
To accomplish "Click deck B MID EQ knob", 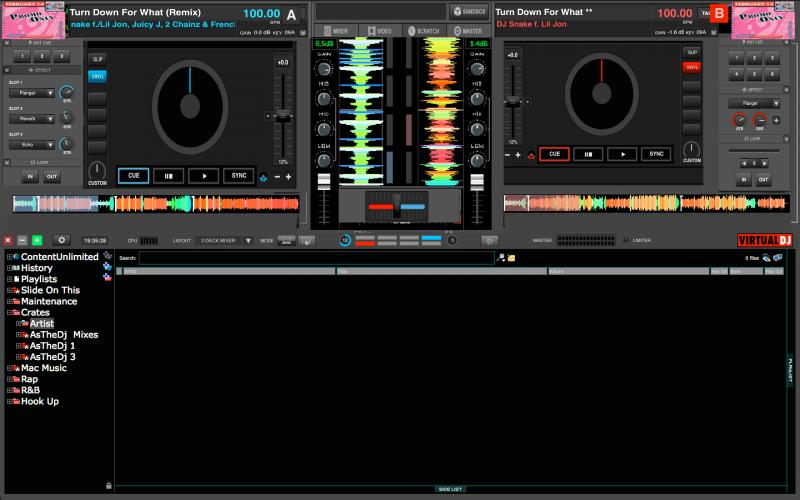I will [x=477, y=129].
